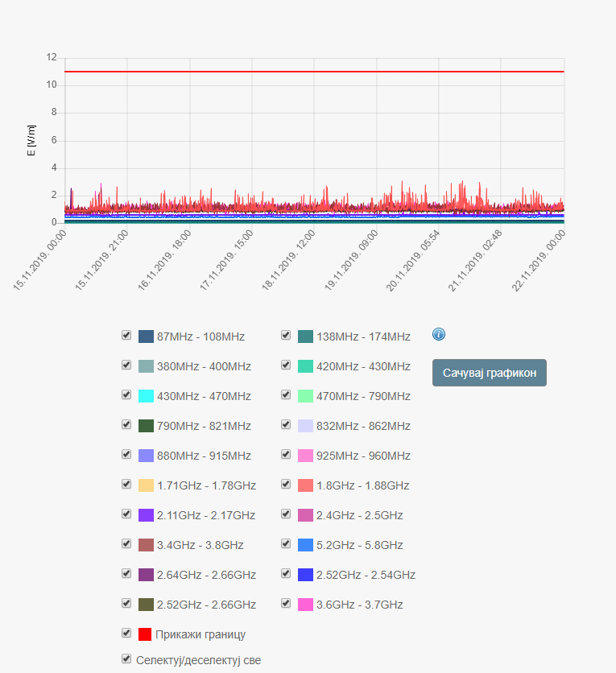Click the red Прикажи границу swatch
616x673 pixels.
pyautogui.click(x=146, y=634)
